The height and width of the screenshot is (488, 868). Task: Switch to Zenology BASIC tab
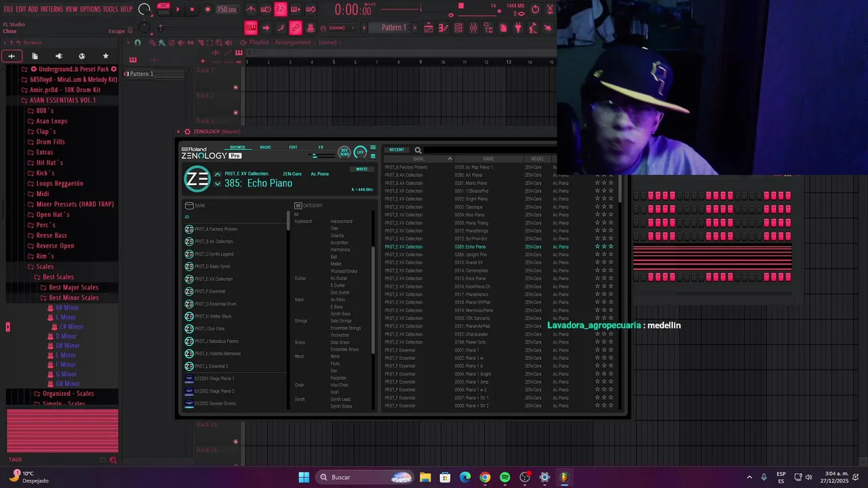265,147
